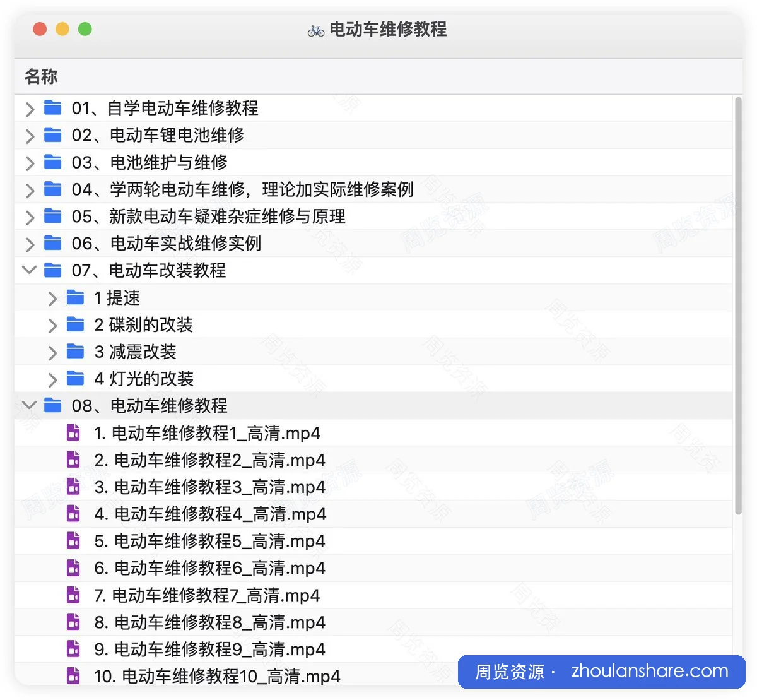This screenshot has width=757, height=700.
Task: Expand the 04、学两轮电动车维修 folder arrow
Action: pyautogui.click(x=30, y=190)
